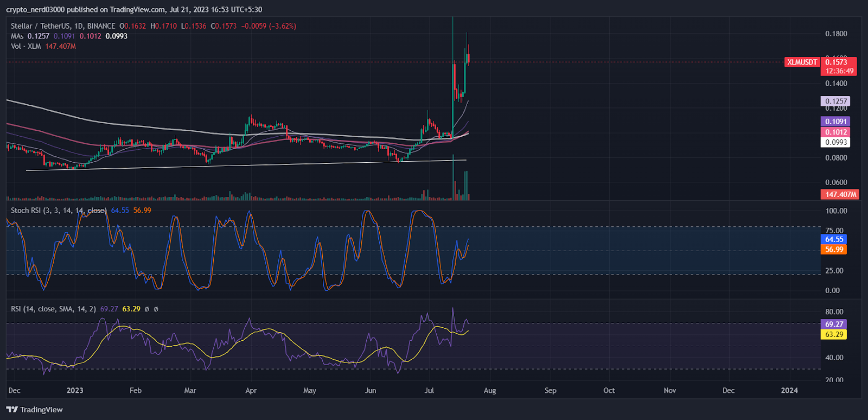Click the Stellar / TetherUS symbol title
Viewport: 868px width, 420px height.
(x=63, y=26)
